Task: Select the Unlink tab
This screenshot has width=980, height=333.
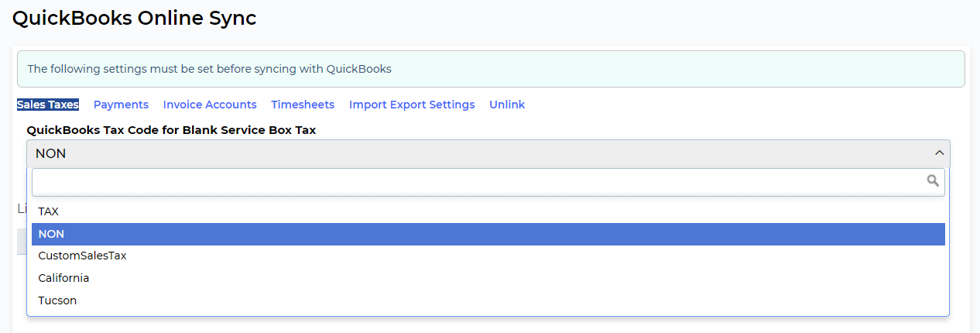Action: (507, 105)
